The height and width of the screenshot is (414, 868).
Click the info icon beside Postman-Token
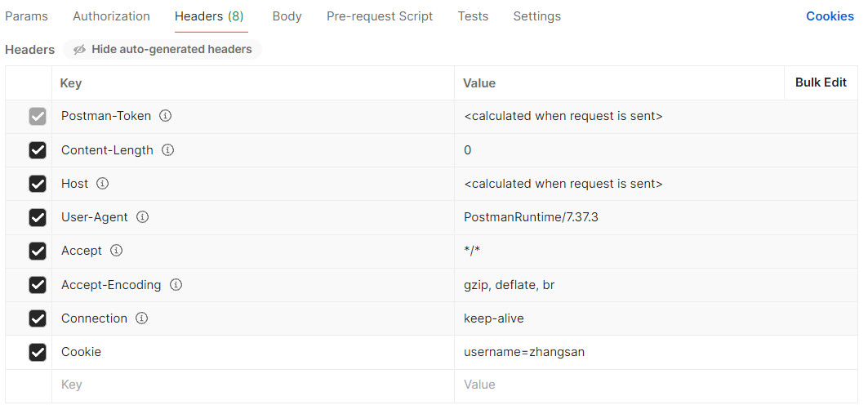click(165, 116)
